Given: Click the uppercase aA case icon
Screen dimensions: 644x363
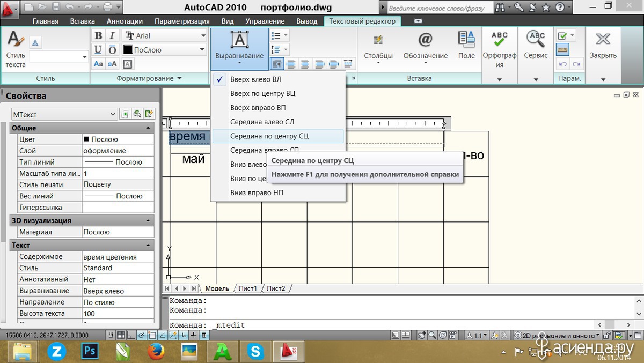Looking at the screenshot, I should pyautogui.click(x=112, y=64).
